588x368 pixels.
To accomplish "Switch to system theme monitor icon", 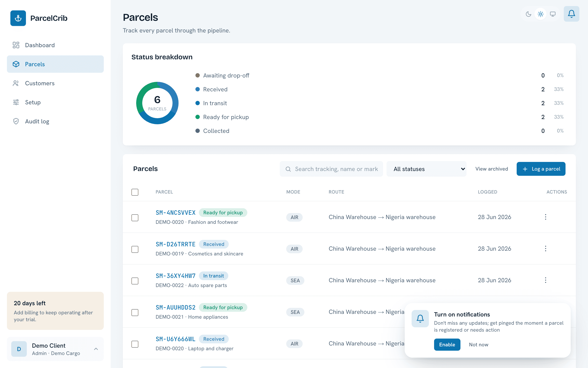I will click(x=553, y=14).
